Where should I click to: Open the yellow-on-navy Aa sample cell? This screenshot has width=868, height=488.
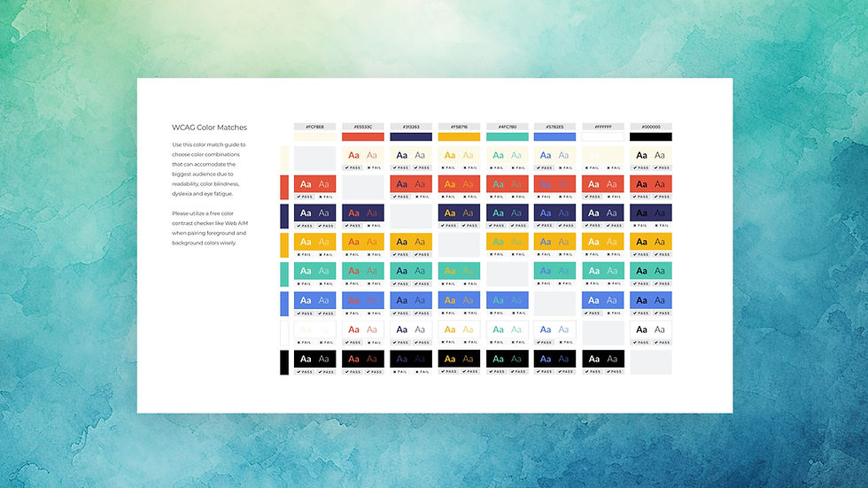[459, 213]
